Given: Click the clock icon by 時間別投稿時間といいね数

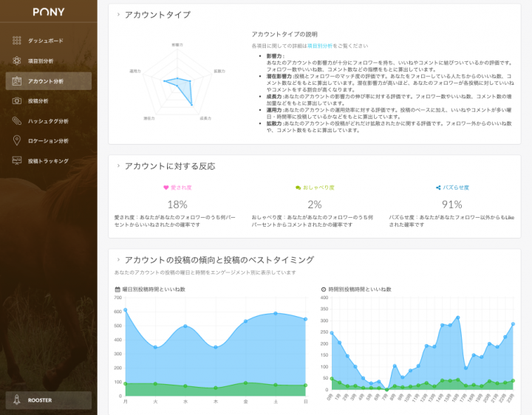Looking at the screenshot, I should click(x=324, y=289).
